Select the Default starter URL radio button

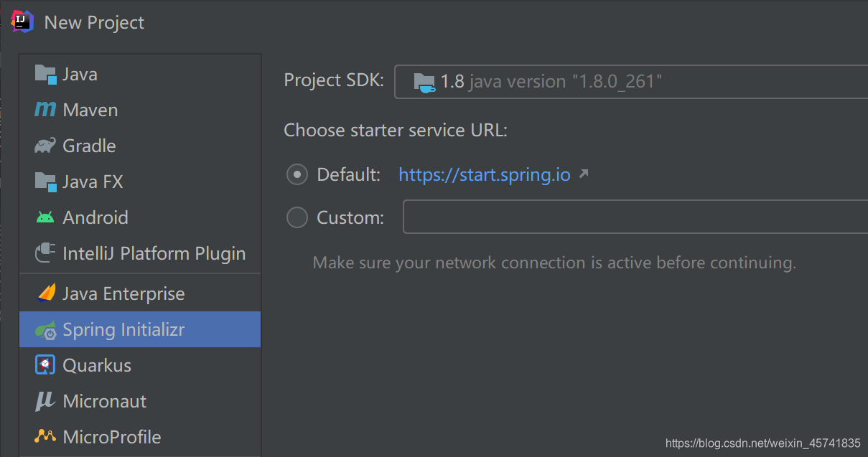(297, 174)
